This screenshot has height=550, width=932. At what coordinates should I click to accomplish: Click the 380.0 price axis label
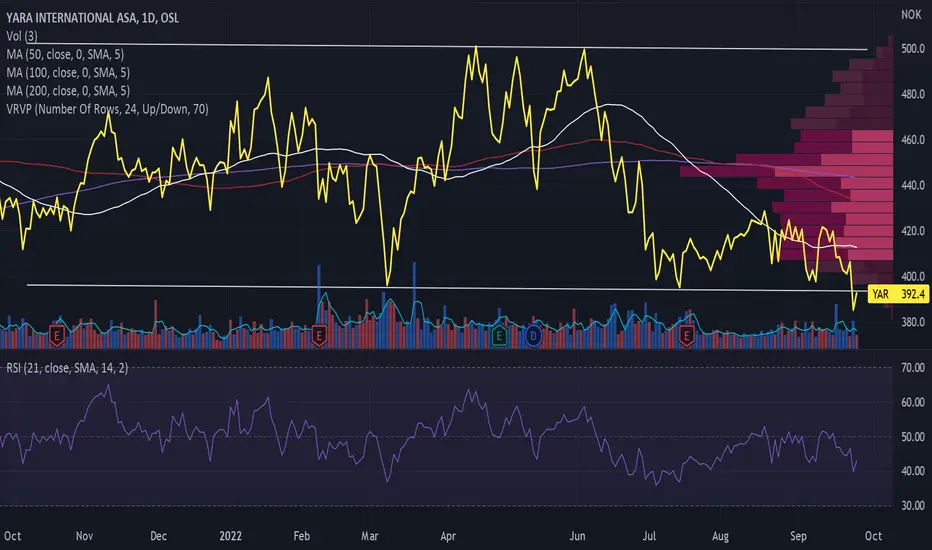point(913,322)
